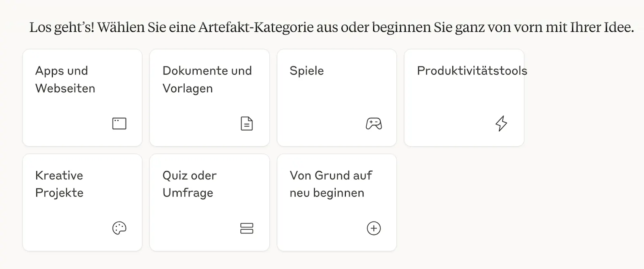Screen dimensions: 644x269
Task: Choose the "Dokumente und Vorlagen" label
Action: (207, 79)
